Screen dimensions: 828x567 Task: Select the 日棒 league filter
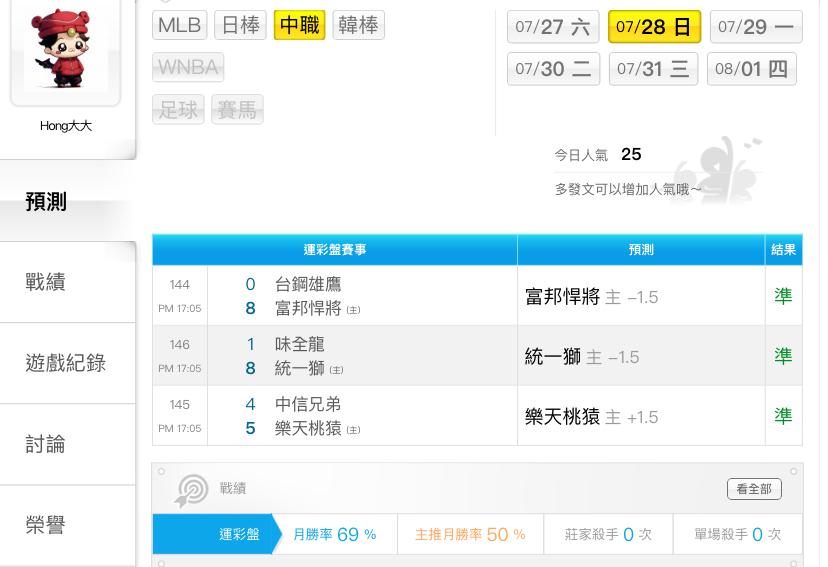point(240,25)
